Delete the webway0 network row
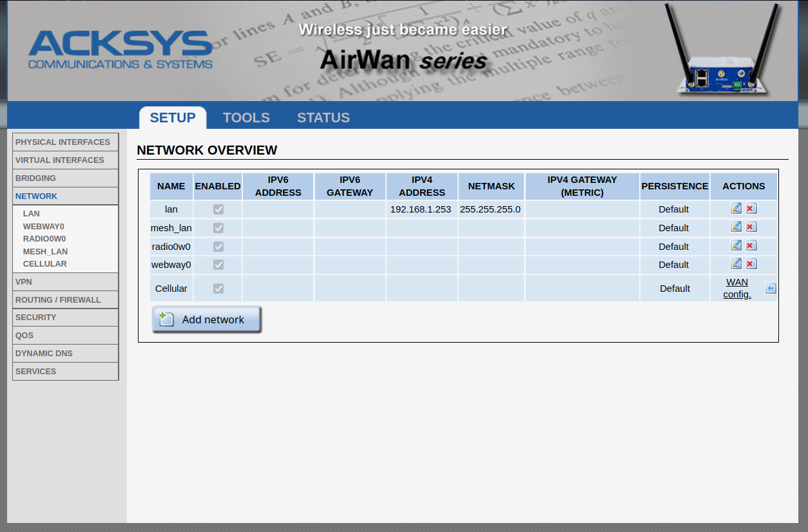The image size is (808, 532). [x=751, y=263]
